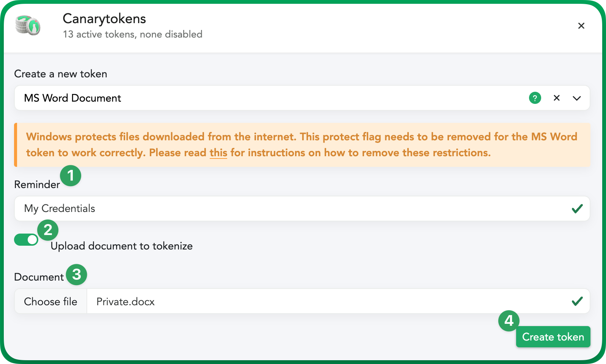Open the MS Word Document combo box
The image size is (606, 364).
(x=302, y=98)
